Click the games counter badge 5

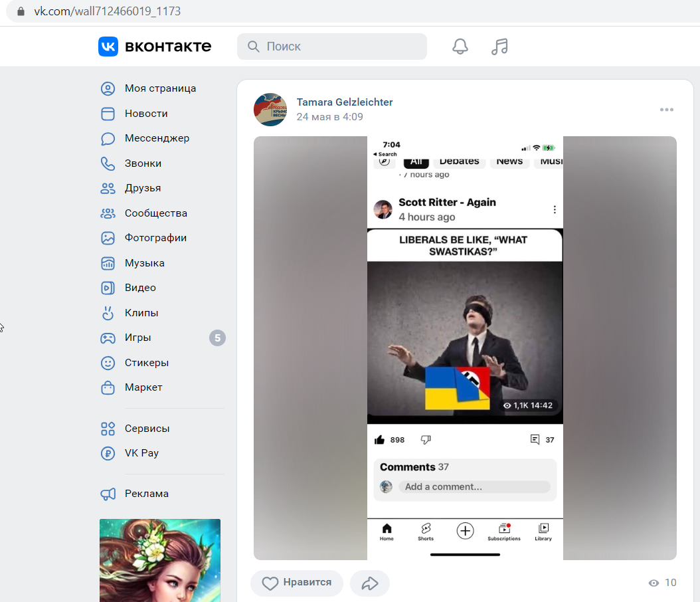(x=217, y=338)
